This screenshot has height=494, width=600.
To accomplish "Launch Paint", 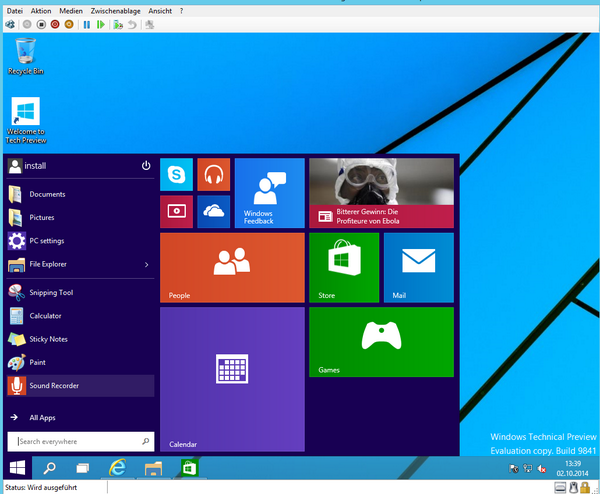I will pos(80,362).
